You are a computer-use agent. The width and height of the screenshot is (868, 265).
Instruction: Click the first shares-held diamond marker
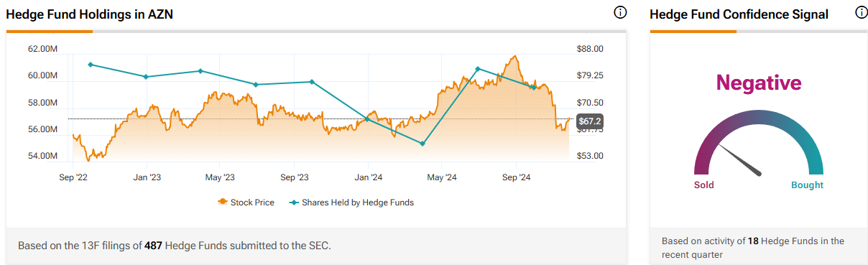91,65
